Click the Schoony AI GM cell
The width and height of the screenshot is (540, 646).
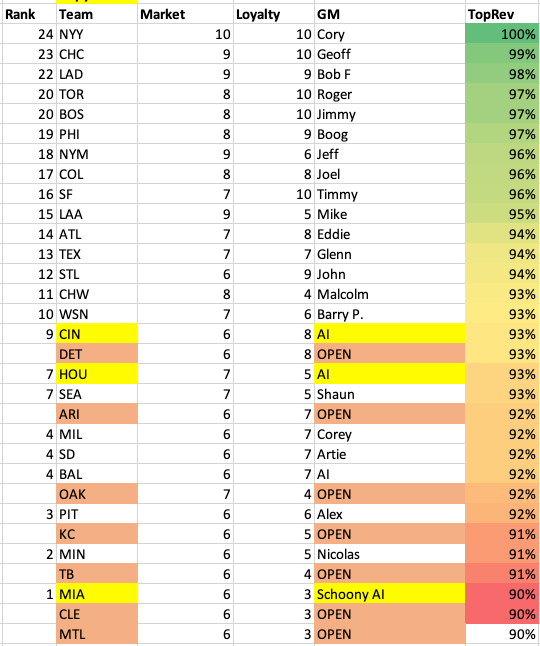[x=390, y=594]
